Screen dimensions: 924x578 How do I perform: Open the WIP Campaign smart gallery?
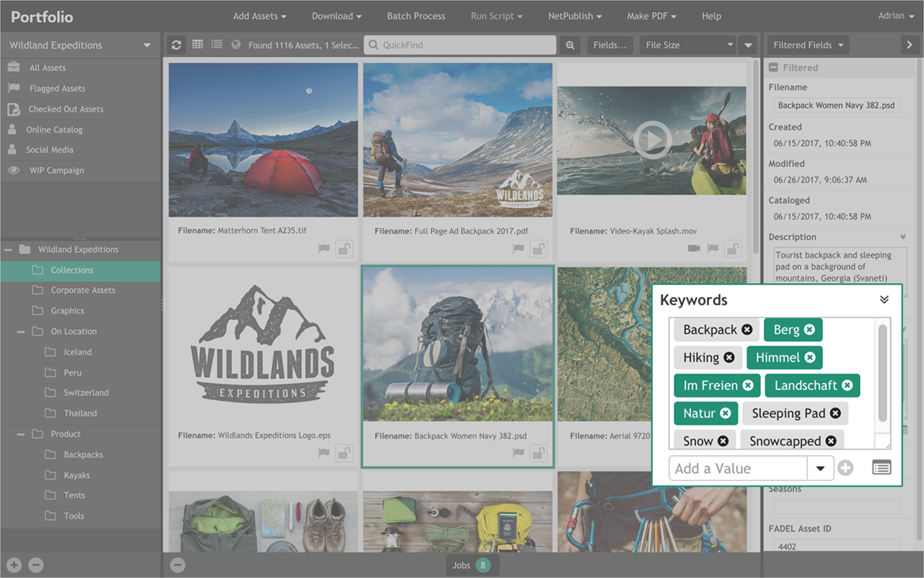[x=80, y=170]
